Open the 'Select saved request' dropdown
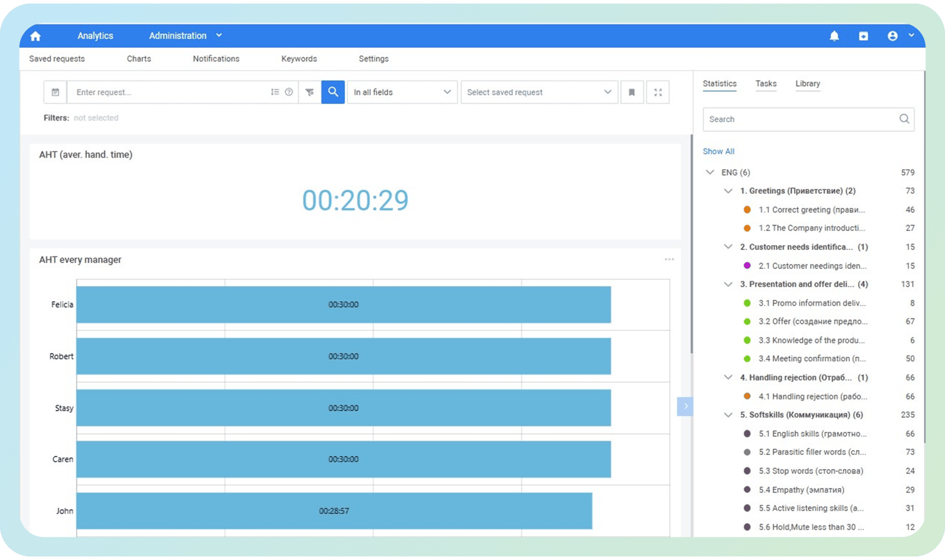The height and width of the screenshot is (560, 945). pos(540,92)
